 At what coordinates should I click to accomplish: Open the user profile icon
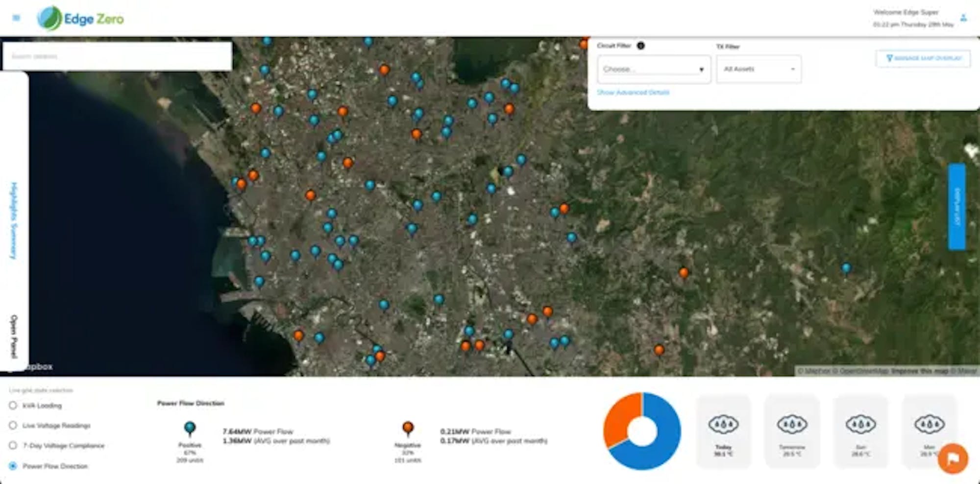tap(963, 18)
